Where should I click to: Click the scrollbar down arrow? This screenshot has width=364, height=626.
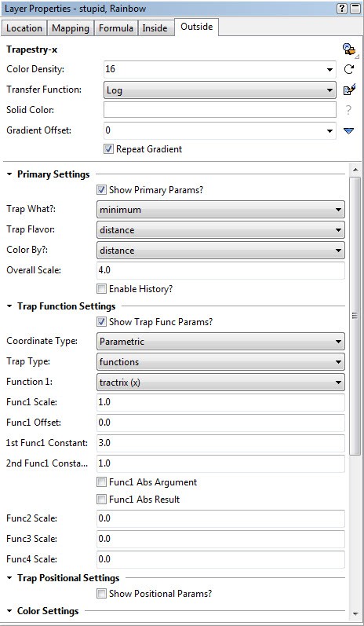355,613
